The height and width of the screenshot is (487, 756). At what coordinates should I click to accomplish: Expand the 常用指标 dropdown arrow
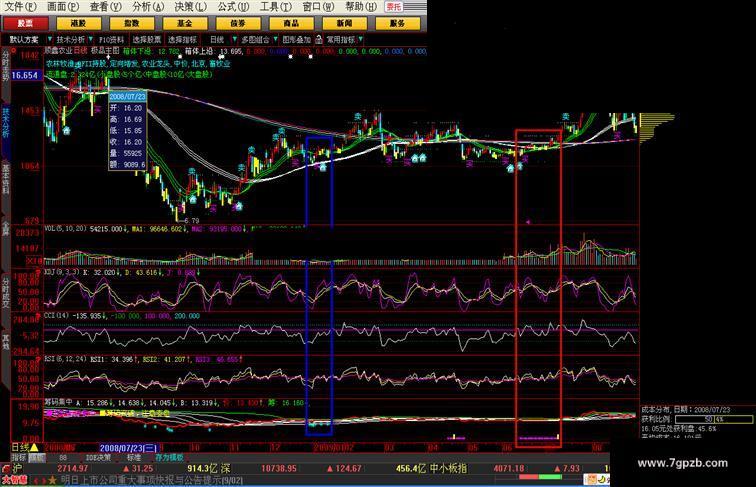pyautogui.click(x=361, y=39)
